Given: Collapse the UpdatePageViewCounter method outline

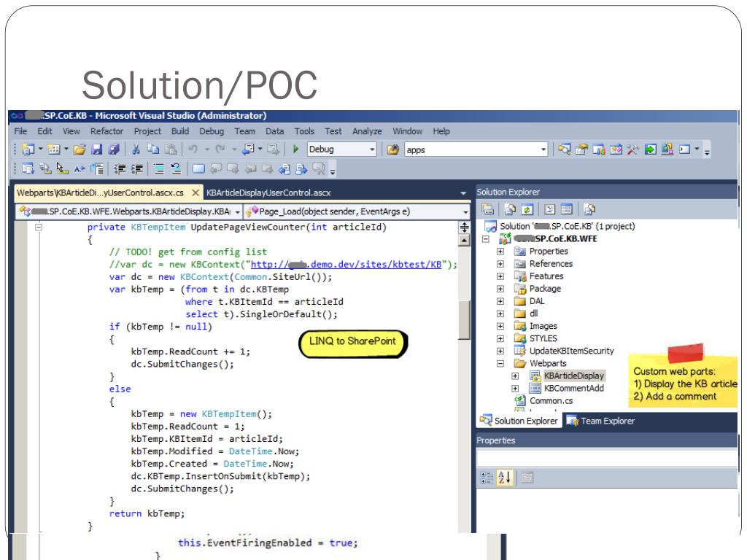Looking at the screenshot, I should 39,227.
